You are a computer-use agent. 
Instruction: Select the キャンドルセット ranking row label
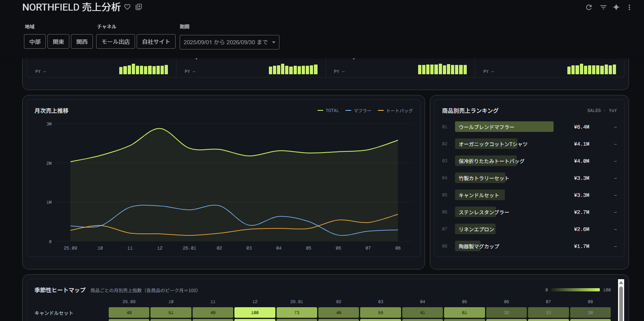(x=479, y=195)
